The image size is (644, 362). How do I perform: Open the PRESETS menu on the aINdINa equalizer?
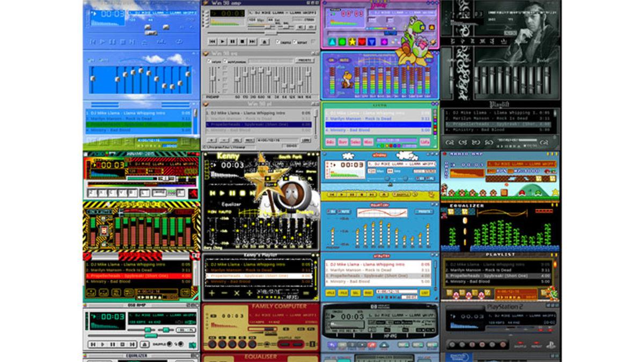tap(425, 211)
